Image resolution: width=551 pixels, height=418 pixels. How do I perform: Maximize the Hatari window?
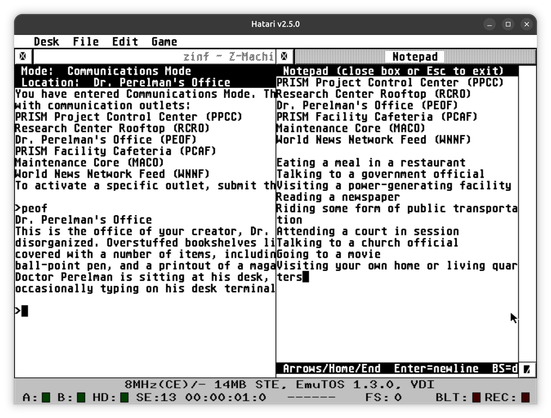[x=508, y=24]
